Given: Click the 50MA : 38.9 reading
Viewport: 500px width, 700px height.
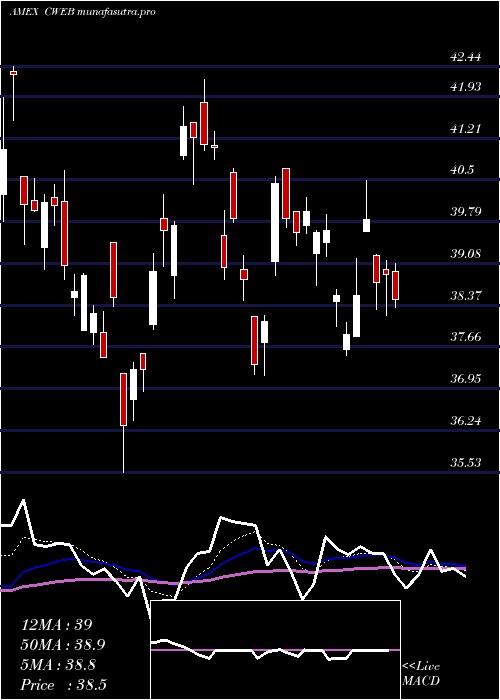Looking at the screenshot, I should tap(64, 645).
